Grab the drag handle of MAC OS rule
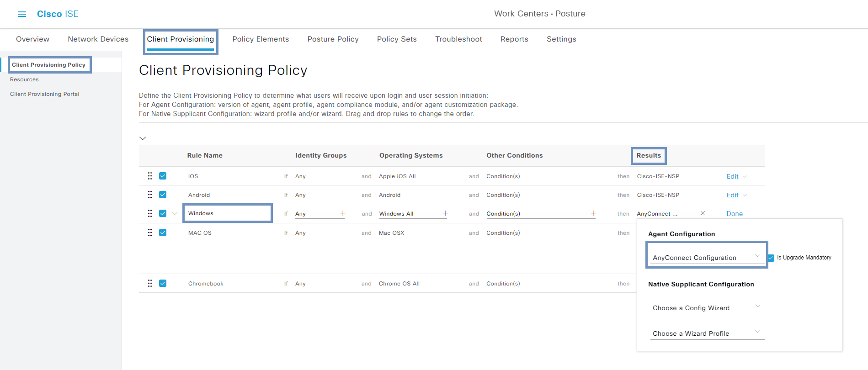Viewport: 868px width, 370px height. click(x=150, y=233)
